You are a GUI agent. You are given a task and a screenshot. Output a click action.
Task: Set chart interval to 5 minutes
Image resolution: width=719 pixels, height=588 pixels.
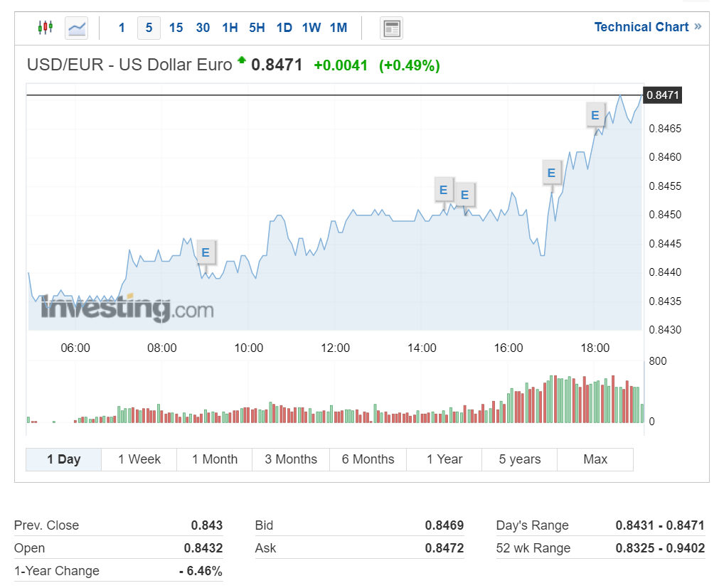click(x=149, y=28)
